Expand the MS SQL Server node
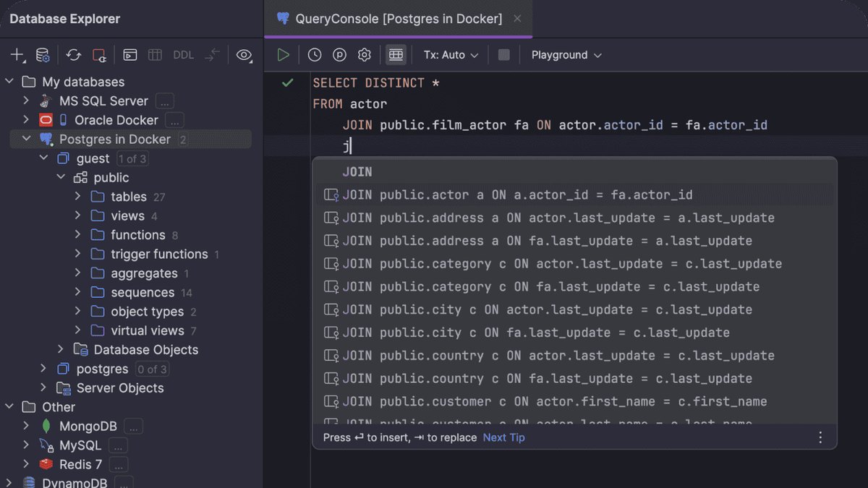868x488 pixels. pos(27,101)
